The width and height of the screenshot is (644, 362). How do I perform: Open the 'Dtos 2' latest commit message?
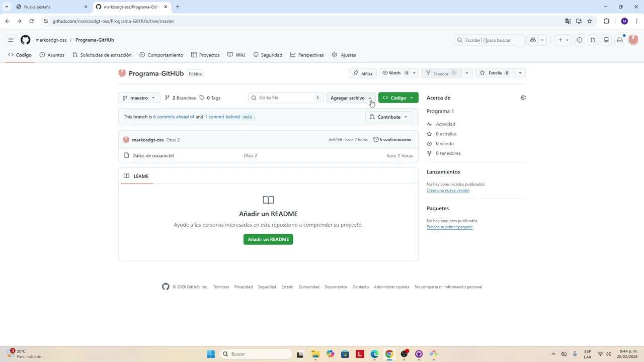tap(173, 140)
